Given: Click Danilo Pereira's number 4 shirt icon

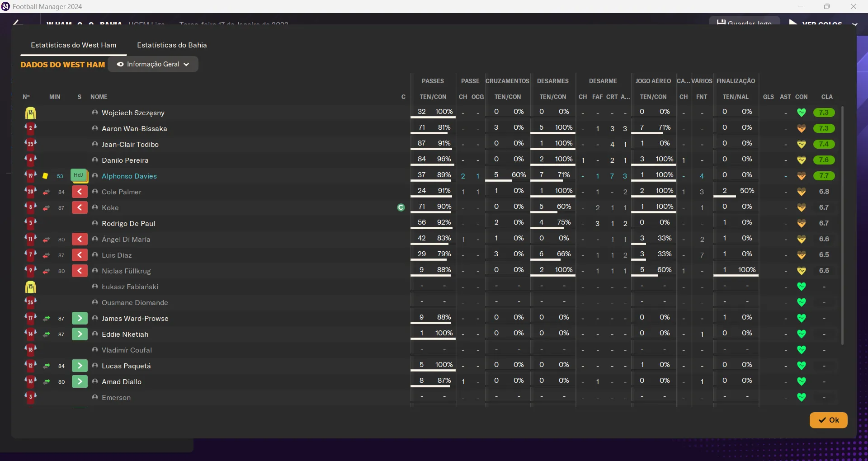Looking at the screenshot, I should pos(30,160).
